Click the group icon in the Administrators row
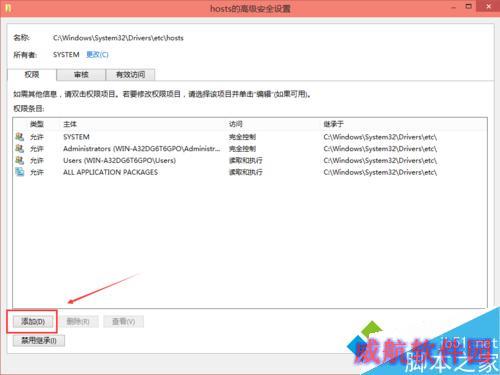Screen dimensions: 500x375 pyautogui.click(x=20, y=148)
